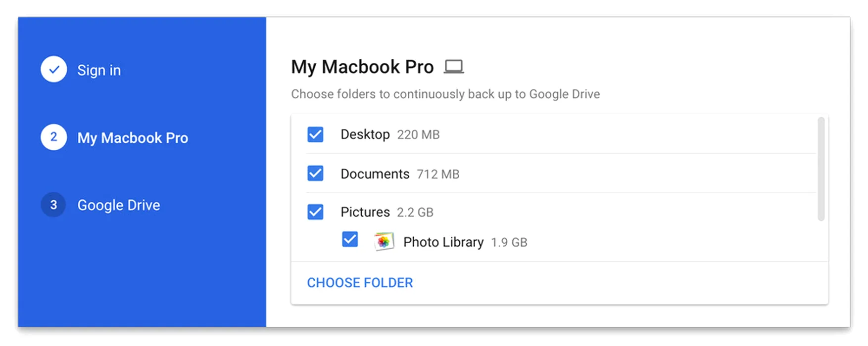Click the Photos app icon by Photo Library
868x346 pixels.
[384, 242]
